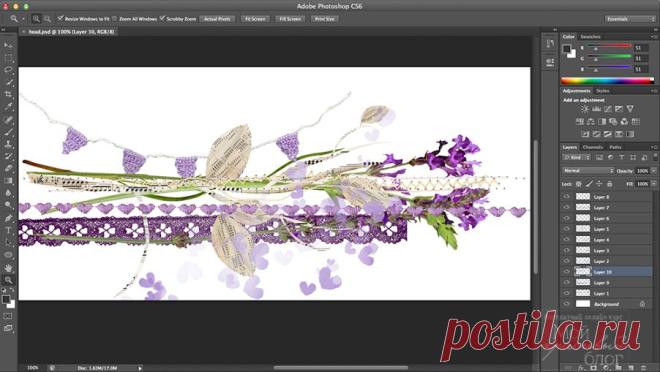Click the Brightness/Contrast adjustment icon
This screenshot has height=372, width=660.
coord(585,109)
